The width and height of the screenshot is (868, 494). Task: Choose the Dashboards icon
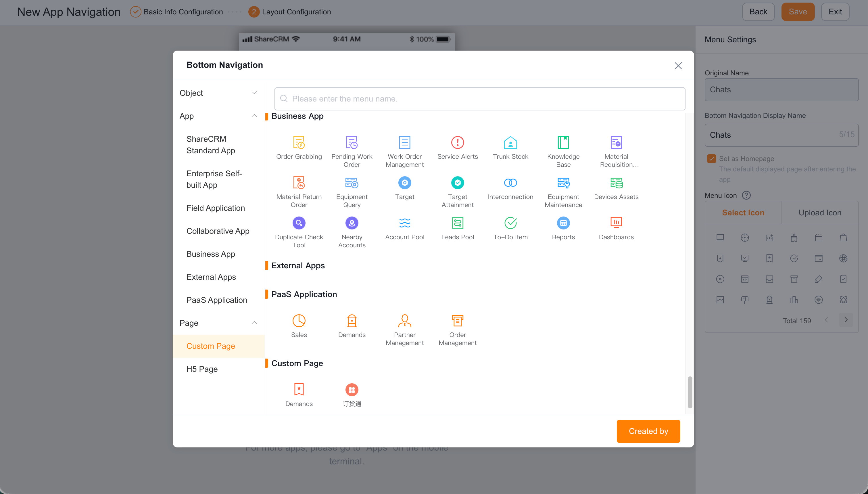[616, 223]
